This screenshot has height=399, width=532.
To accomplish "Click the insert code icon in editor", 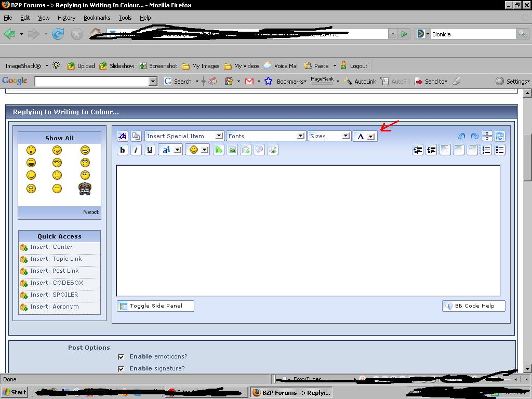I will (273, 150).
